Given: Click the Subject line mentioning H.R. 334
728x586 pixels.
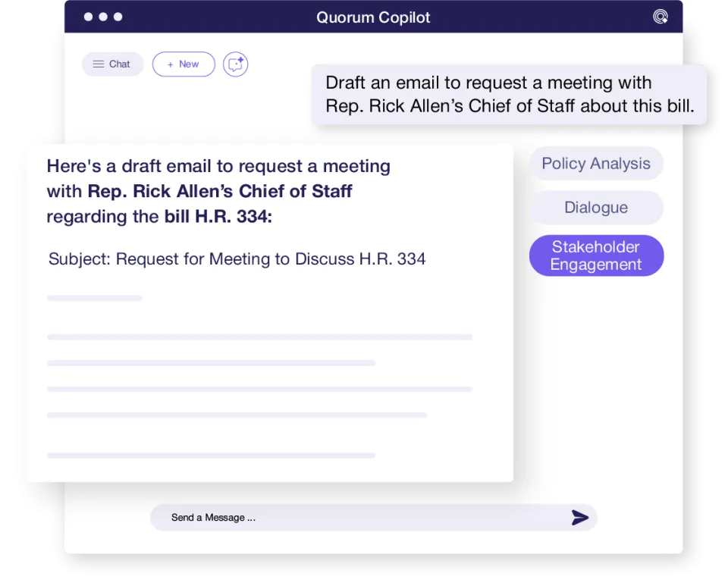Looking at the screenshot, I should pos(237,259).
